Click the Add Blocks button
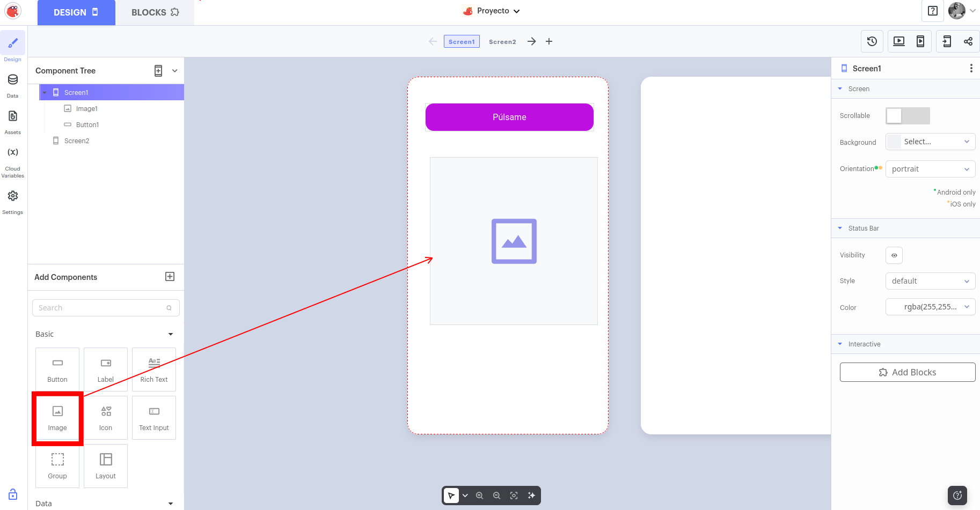Image resolution: width=980 pixels, height=510 pixels. [x=907, y=372]
